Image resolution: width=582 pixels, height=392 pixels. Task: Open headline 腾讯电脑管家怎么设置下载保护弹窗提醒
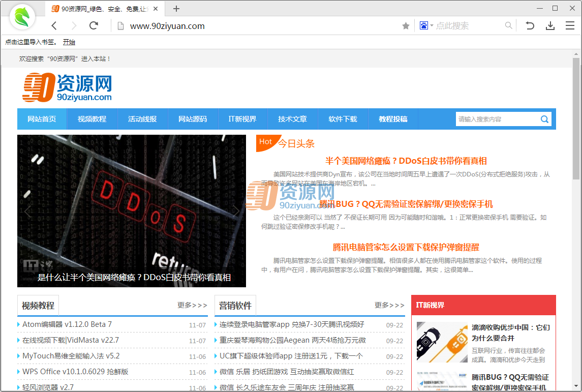406,247
